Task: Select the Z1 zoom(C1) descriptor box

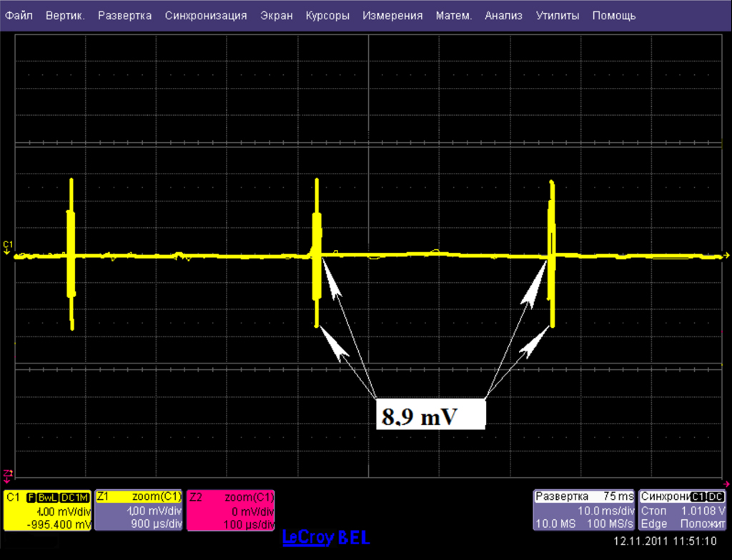Action: coord(139,511)
